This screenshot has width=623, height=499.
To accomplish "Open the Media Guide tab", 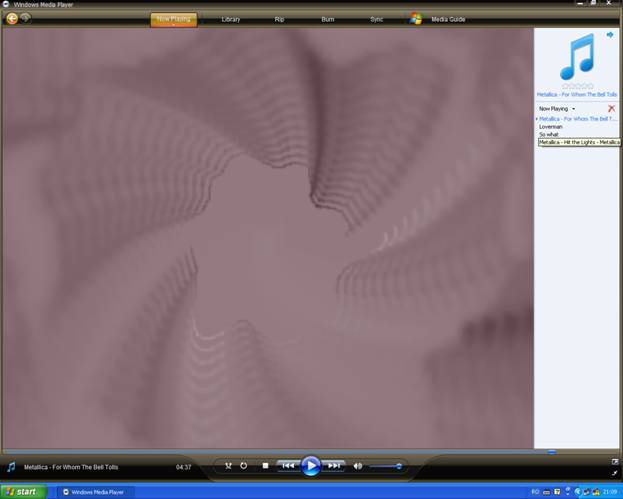I will 448,19.
